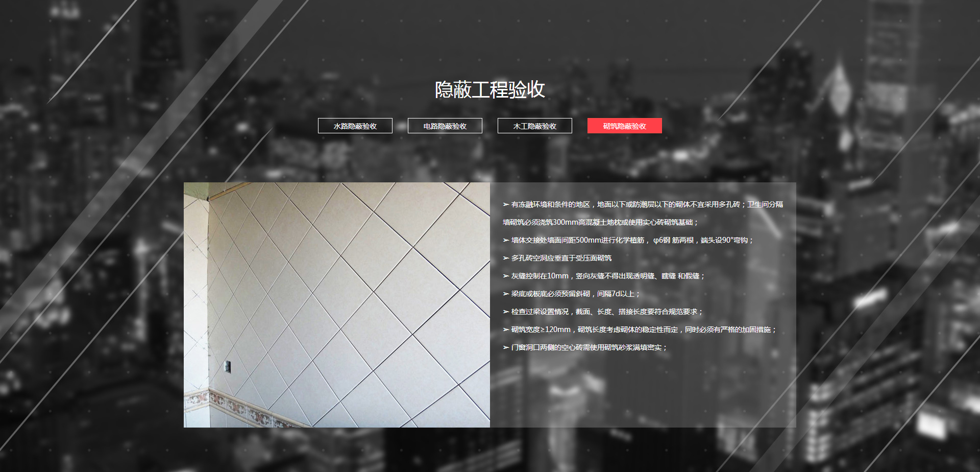This screenshot has height=472, width=980.
Task: Switch to the 电路隐蔽验收 tab
Action: (x=445, y=126)
